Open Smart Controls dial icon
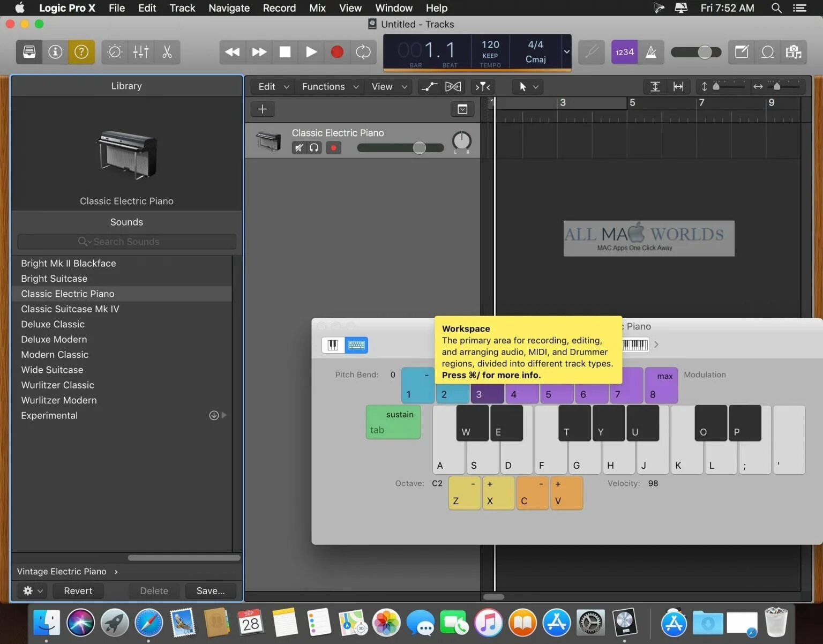Image resolution: width=823 pixels, height=644 pixels. [x=115, y=52]
